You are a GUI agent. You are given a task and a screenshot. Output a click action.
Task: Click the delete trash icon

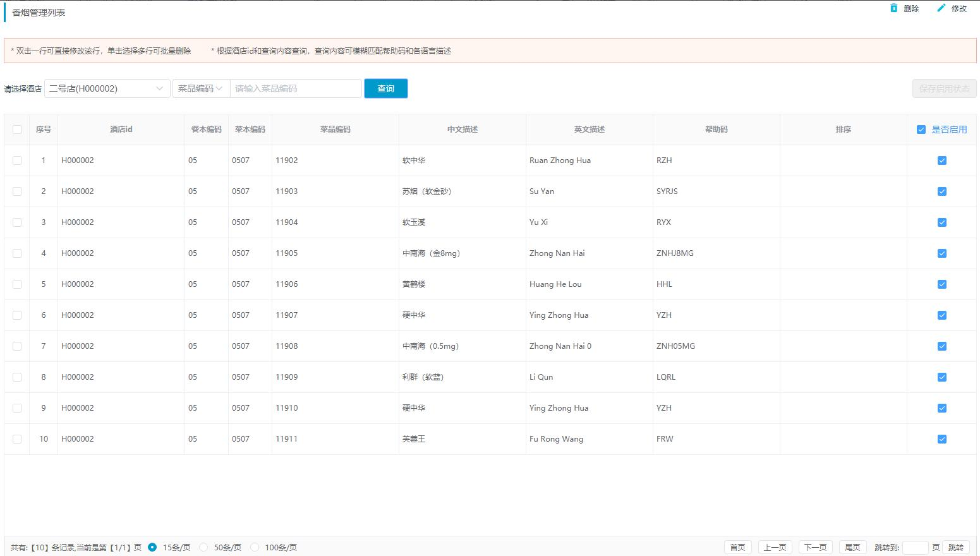pyautogui.click(x=893, y=8)
